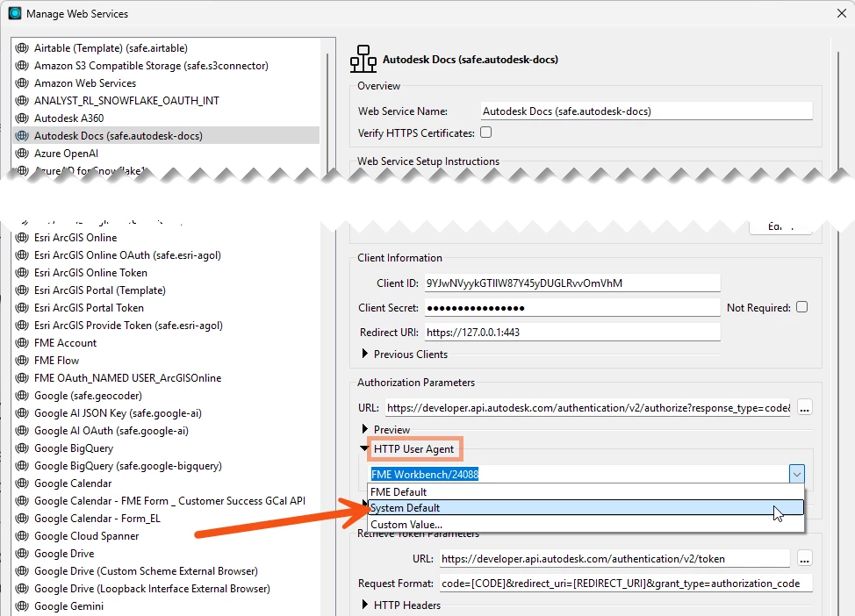Click globe icon beside Azure OpenAI
The width and height of the screenshot is (855, 616).
(22, 154)
